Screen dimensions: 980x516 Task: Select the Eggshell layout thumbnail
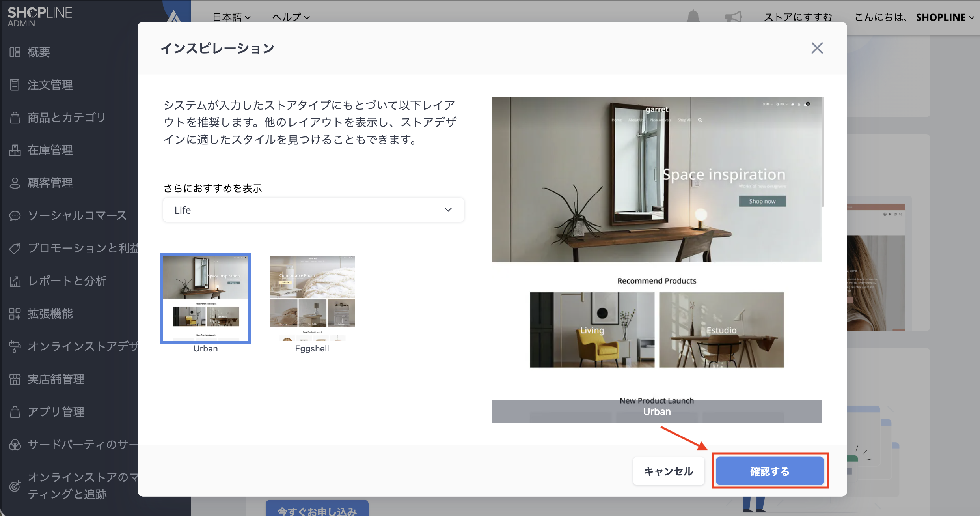[x=312, y=298]
